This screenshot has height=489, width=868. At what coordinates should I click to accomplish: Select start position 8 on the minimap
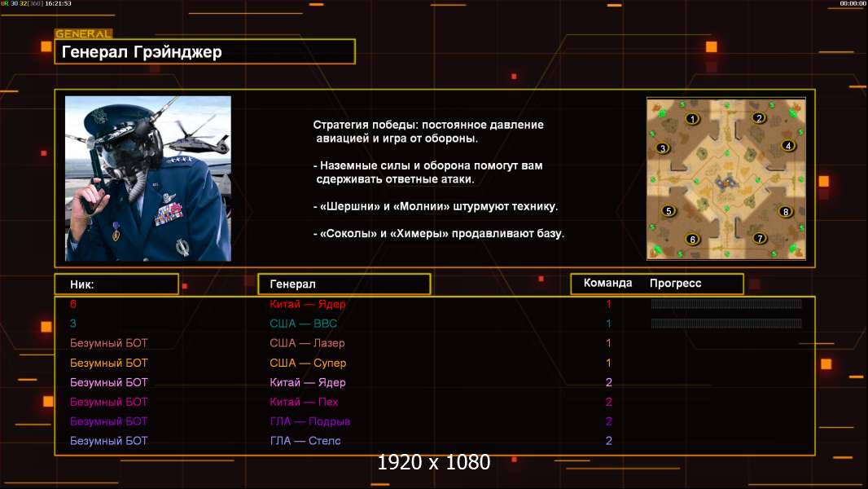click(x=786, y=212)
